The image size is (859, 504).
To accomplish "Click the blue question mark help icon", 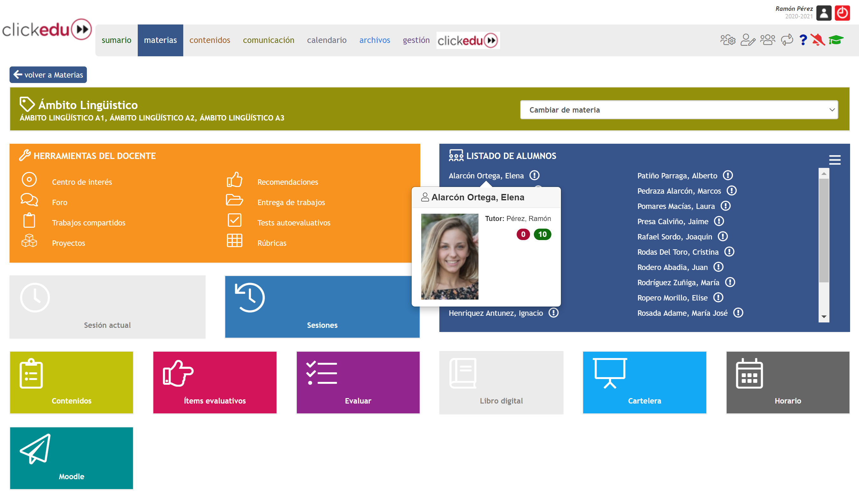I will pos(803,40).
